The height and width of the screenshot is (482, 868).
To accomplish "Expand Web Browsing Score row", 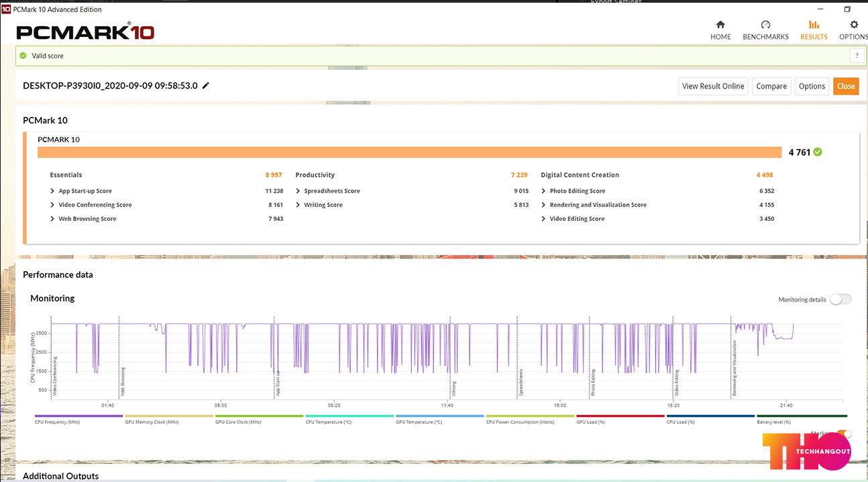I will pyautogui.click(x=52, y=219).
